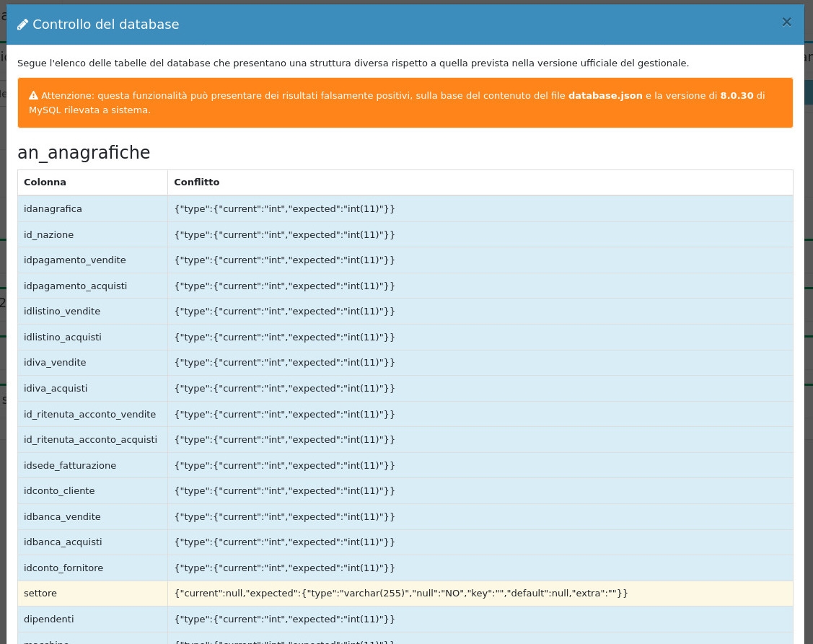Click the pencil icon beside the dialog title
This screenshot has width=813, height=644.
[x=23, y=25]
